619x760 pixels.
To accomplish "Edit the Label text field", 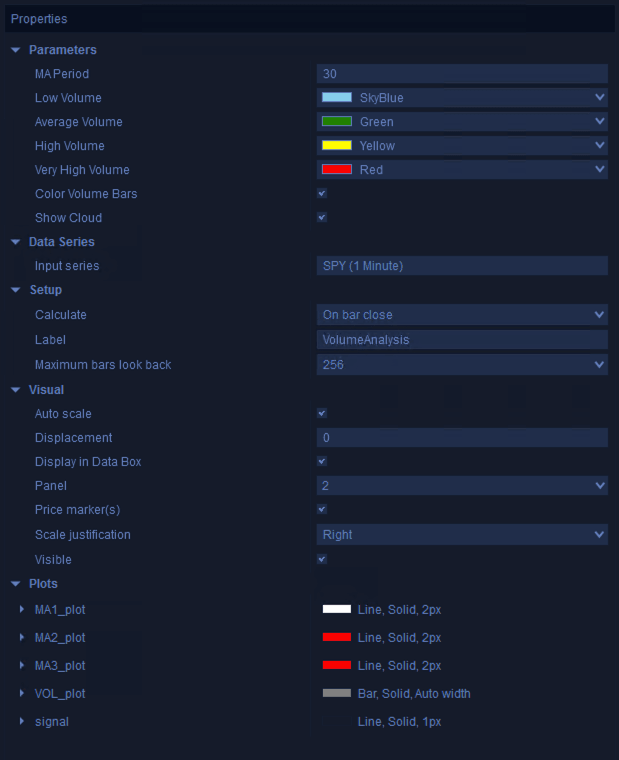I will (462, 340).
